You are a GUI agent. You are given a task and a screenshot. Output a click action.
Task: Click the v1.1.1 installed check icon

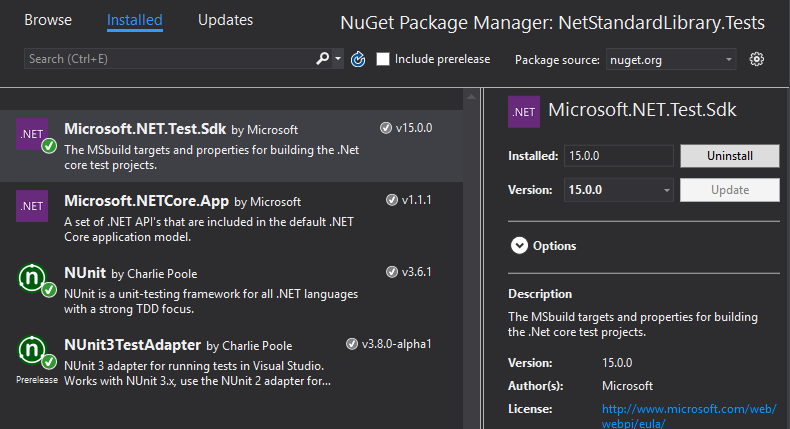[391, 200]
